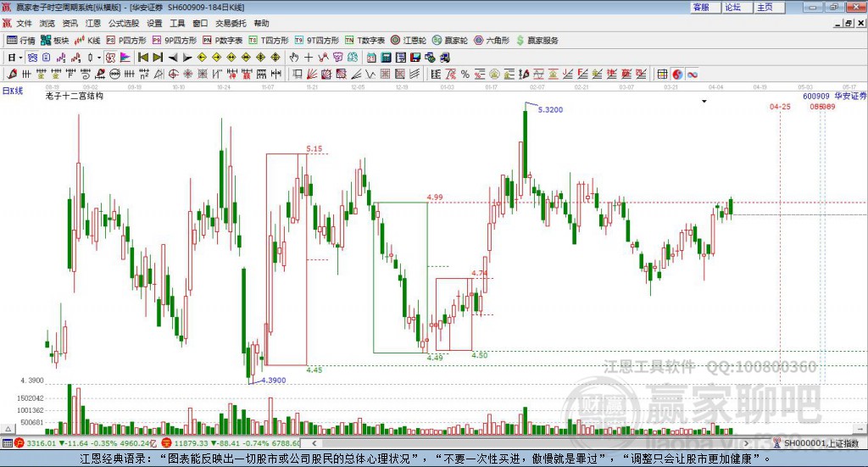Open the 9P四方形 tool
868x467 pixels.
(175, 41)
